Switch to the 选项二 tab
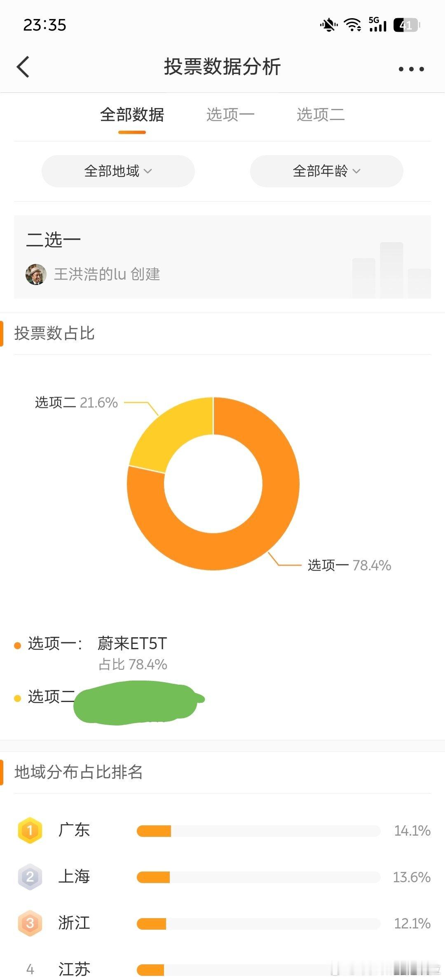The image size is (445, 980). coord(321,115)
